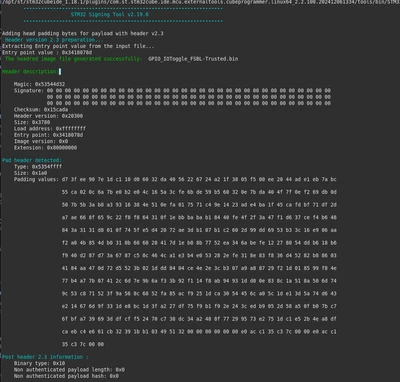This screenshot has width=400, height=382.
Task: Click 'Non authenticated payload length: 0x0' line
Action: pyautogui.click(x=69, y=369)
